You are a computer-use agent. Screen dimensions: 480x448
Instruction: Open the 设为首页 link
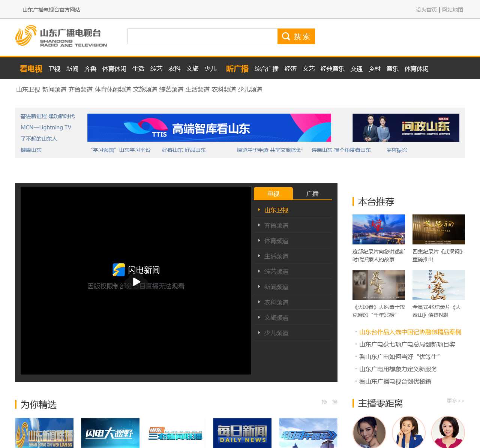(x=426, y=9)
